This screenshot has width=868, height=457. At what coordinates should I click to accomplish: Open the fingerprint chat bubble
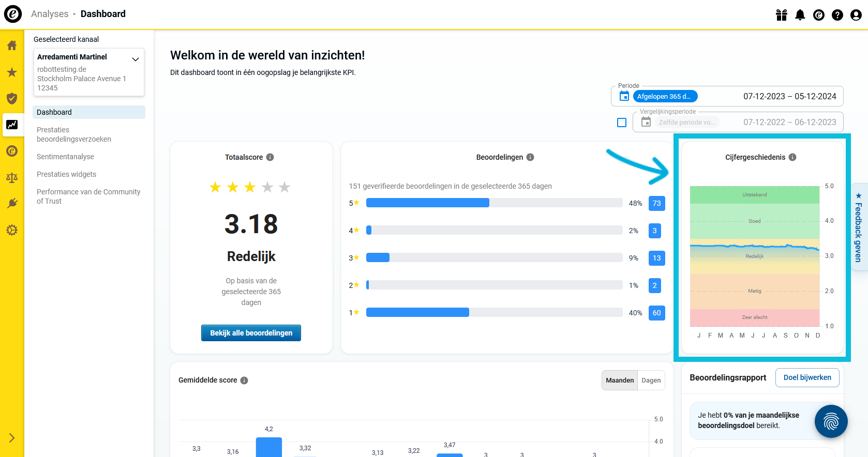[831, 421]
